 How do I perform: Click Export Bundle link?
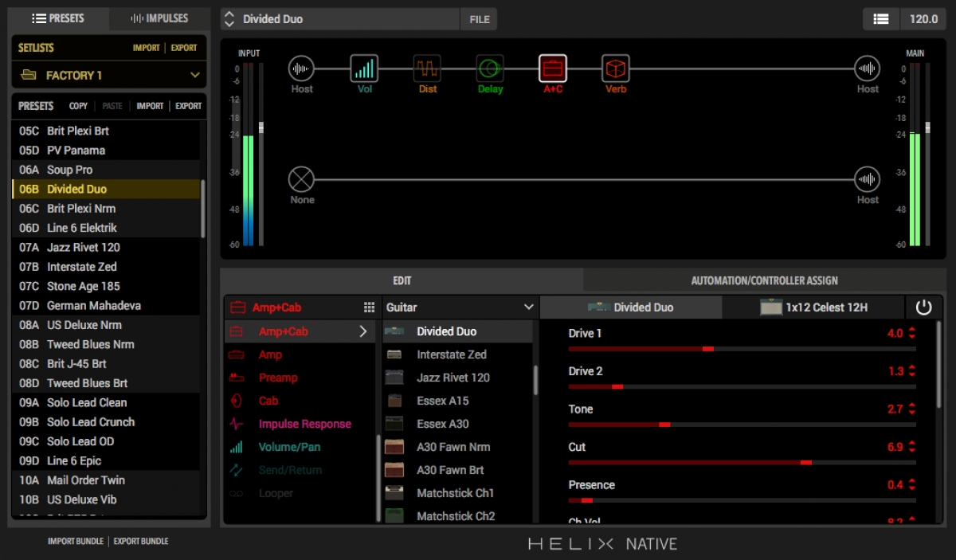pyautogui.click(x=141, y=542)
